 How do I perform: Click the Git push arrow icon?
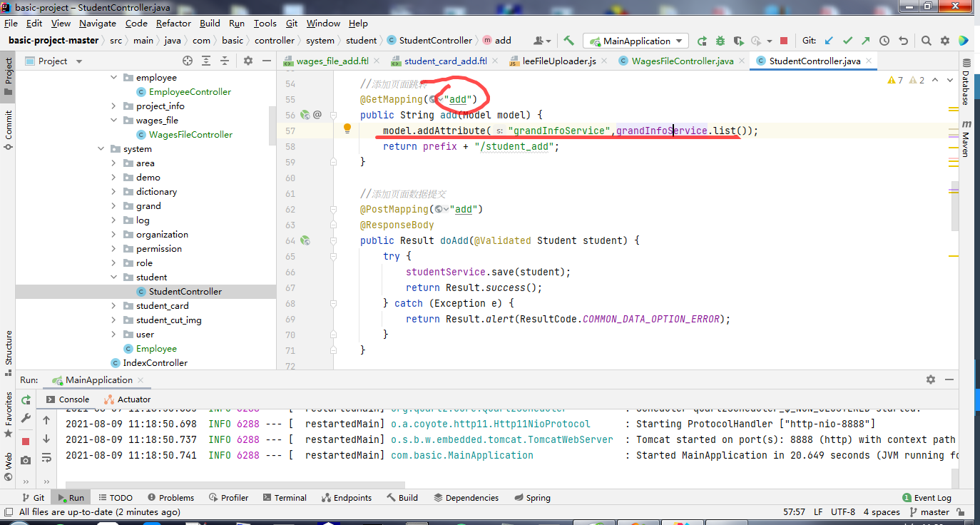865,41
